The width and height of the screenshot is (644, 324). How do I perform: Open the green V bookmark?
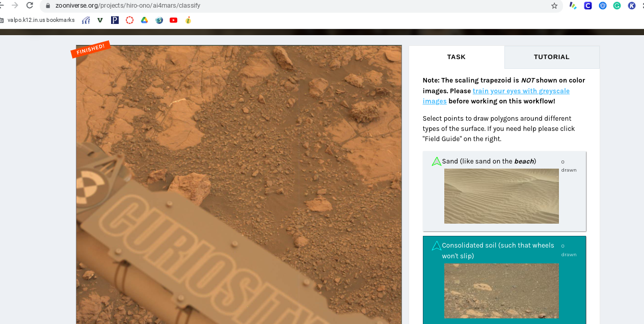[100, 20]
